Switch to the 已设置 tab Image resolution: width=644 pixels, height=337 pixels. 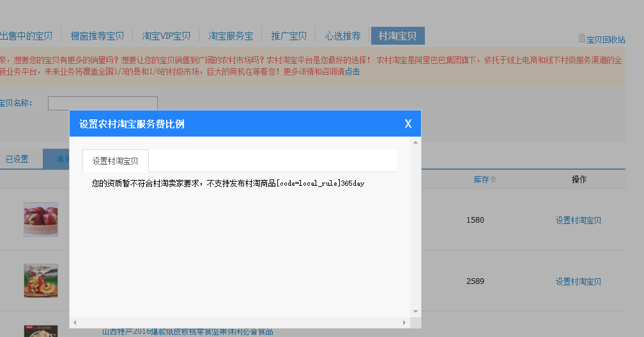click(x=17, y=159)
